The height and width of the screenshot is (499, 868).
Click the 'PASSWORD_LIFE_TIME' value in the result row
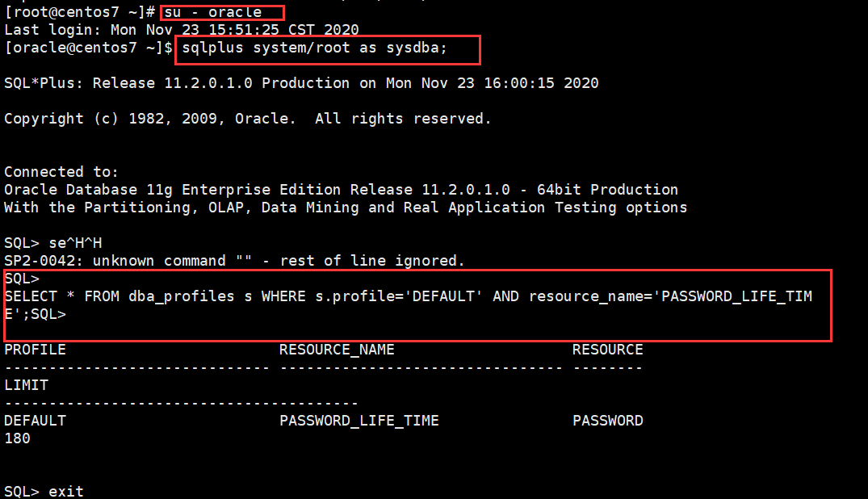(x=359, y=421)
